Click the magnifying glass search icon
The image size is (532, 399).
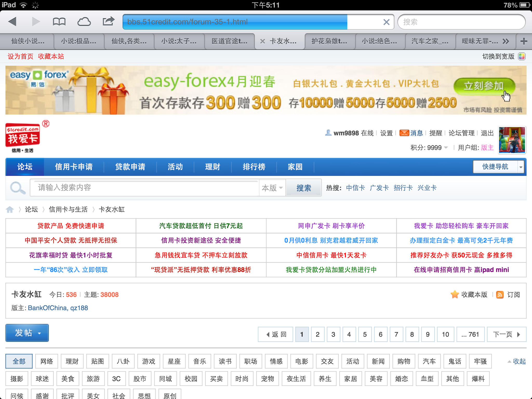click(18, 188)
